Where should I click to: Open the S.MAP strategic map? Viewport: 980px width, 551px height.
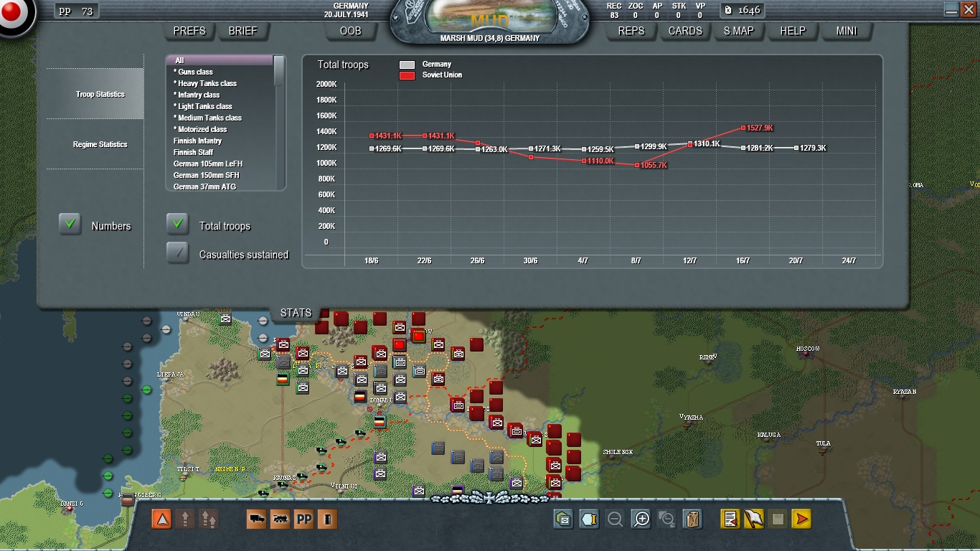[738, 31]
